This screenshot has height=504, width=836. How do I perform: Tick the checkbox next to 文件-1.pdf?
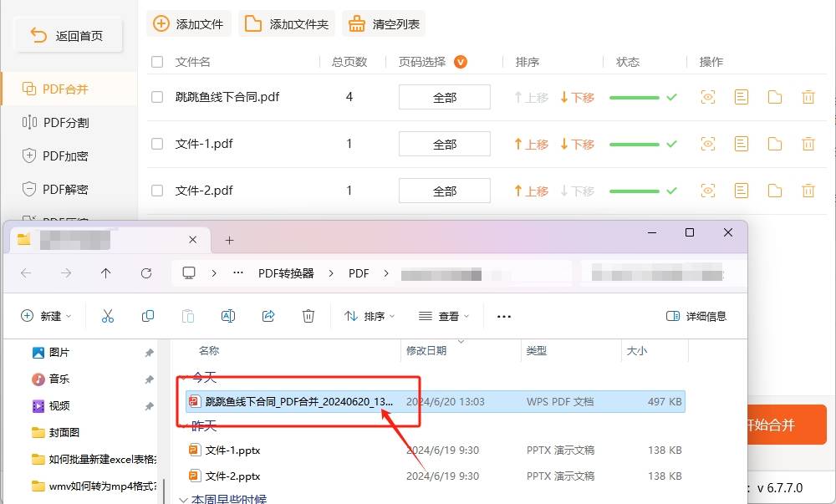pyautogui.click(x=157, y=144)
